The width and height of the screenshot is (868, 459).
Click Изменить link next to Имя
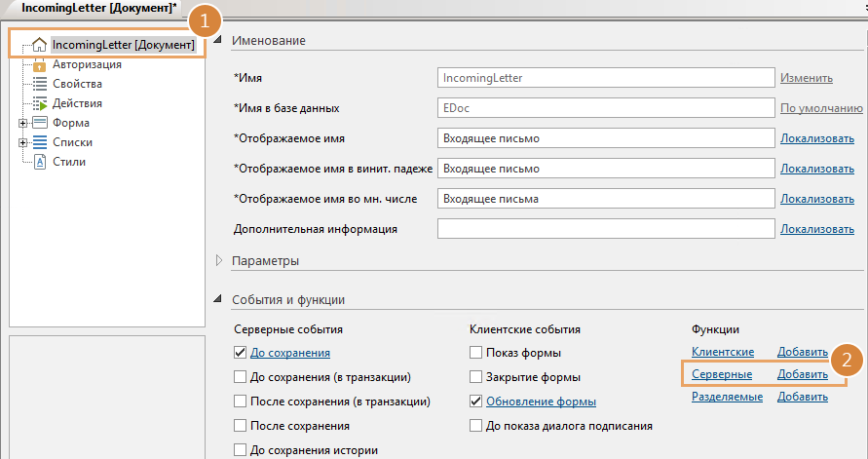pyautogui.click(x=806, y=78)
